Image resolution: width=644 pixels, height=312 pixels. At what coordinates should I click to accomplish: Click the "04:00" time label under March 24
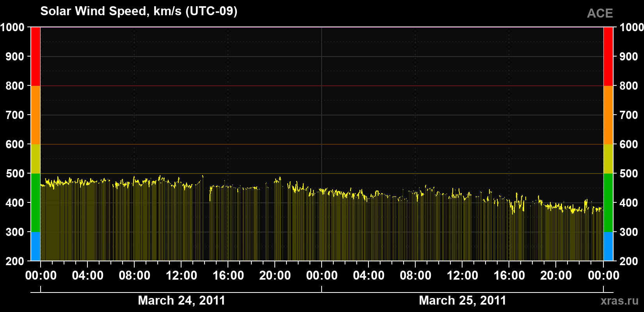point(88,276)
